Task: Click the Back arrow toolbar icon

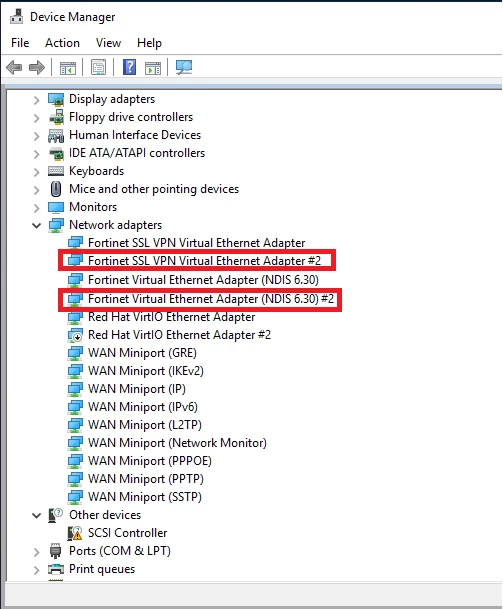Action: click(x=14, y=68)
